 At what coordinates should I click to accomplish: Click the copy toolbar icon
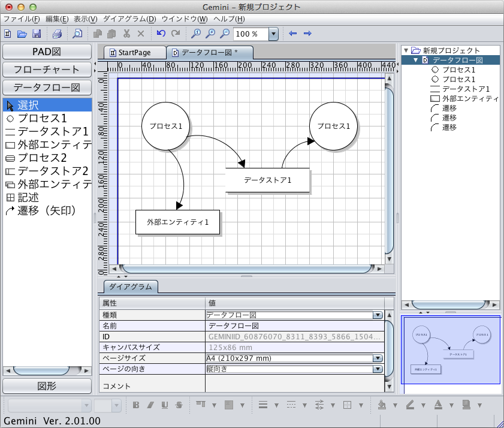98,34
